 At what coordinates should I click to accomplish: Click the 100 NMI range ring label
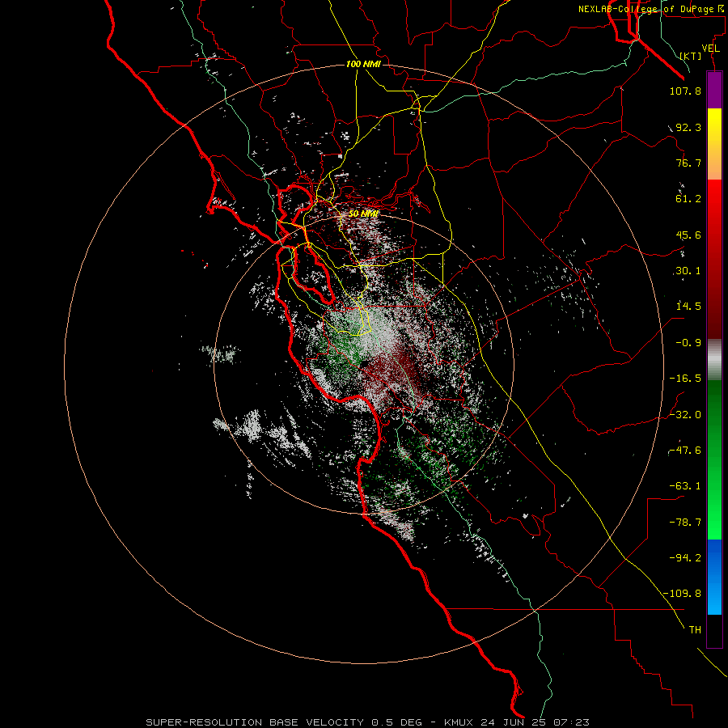tap(363, 64)
